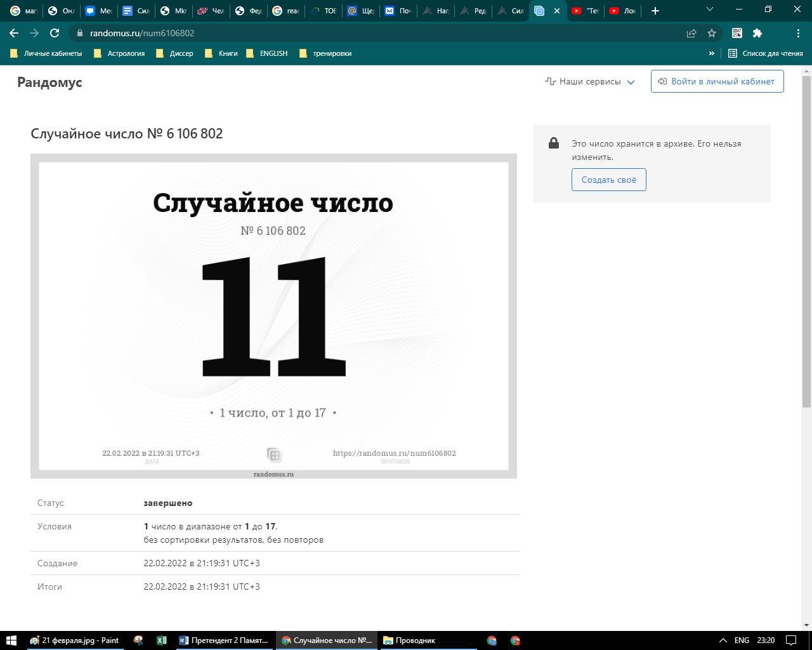Switch to the first YouTube tab
Image resolution: width=812 pixels, height=650 pixels.
[585, 11]
